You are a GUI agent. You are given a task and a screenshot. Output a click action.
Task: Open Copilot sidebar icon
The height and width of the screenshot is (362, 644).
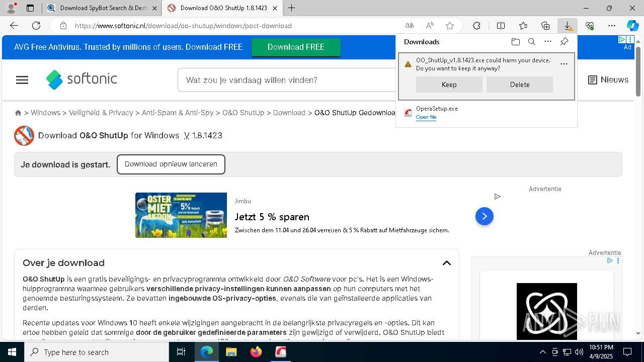click(x=633, y=26)
